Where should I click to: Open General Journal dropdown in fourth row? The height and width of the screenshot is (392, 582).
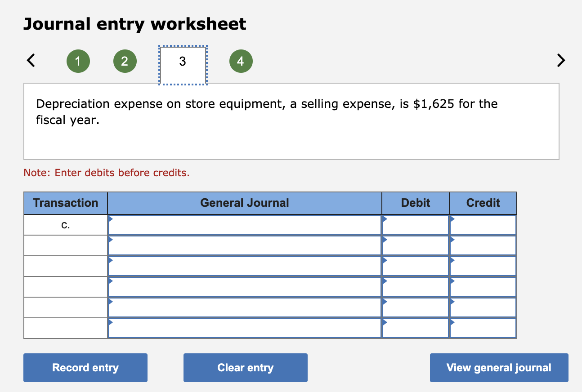pyautogui.click(x=245, y=287)
